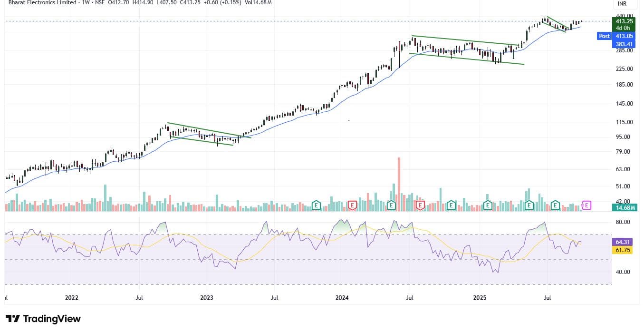Select the 2023 label on time axis

coord(207,298)
